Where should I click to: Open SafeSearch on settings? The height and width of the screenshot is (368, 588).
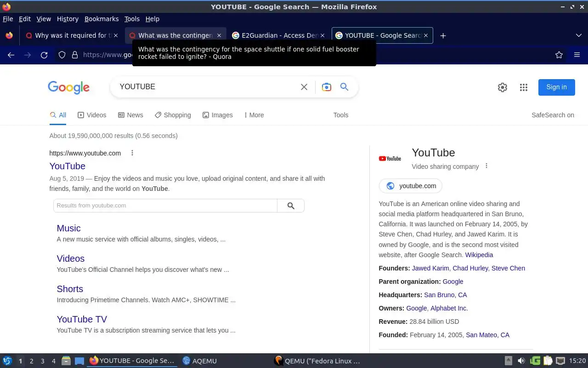(553, 115)
